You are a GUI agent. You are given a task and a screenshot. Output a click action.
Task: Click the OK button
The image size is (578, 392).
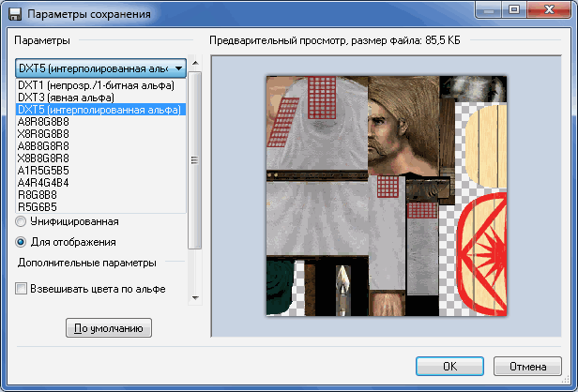[x=449, y=366]
